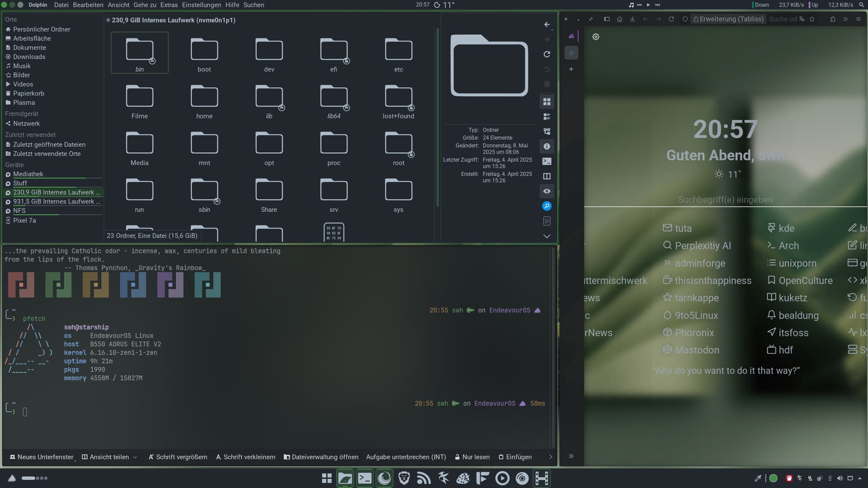The image size is (868, 488).
Task: Launch Brave browser from the dock
Action: (404, 478)
